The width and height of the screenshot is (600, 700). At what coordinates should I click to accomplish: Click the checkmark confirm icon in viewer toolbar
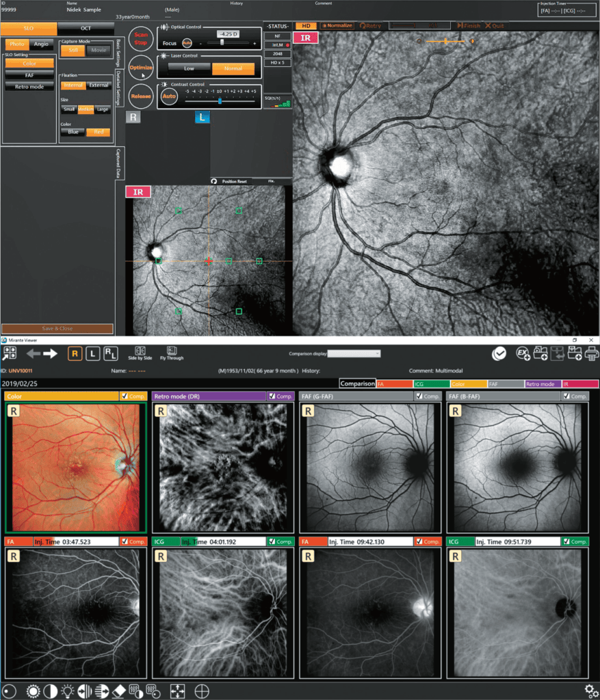click(x=499, y=353)
